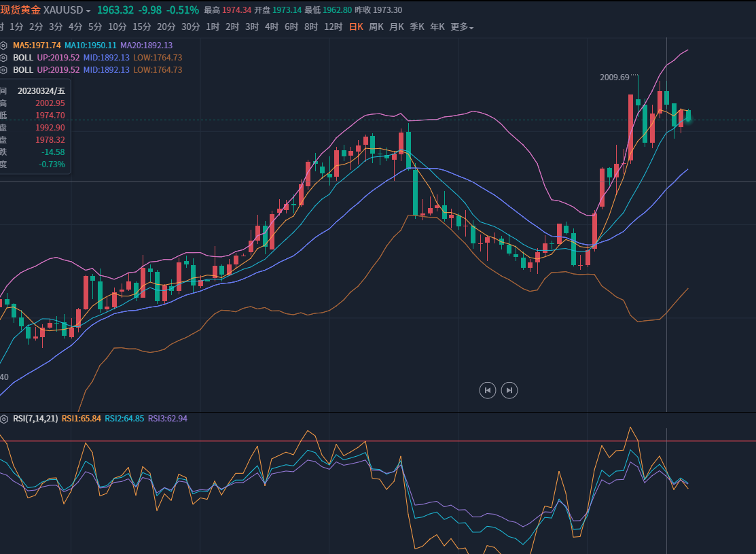
Task: Open settings icon beside RSI(7,14,21)
Action: pos(3,419)
